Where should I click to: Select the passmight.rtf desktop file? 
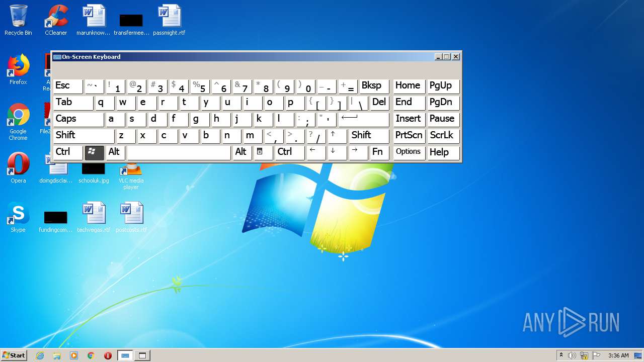pyautogui.click(x=169, y=21)
